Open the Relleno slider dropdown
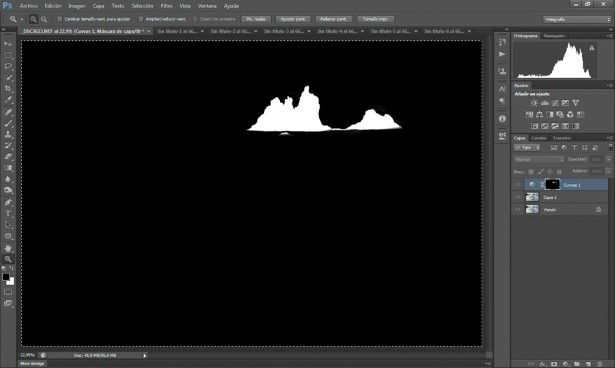This screenshot has width=615, height=368. click(x=608, y=171)
